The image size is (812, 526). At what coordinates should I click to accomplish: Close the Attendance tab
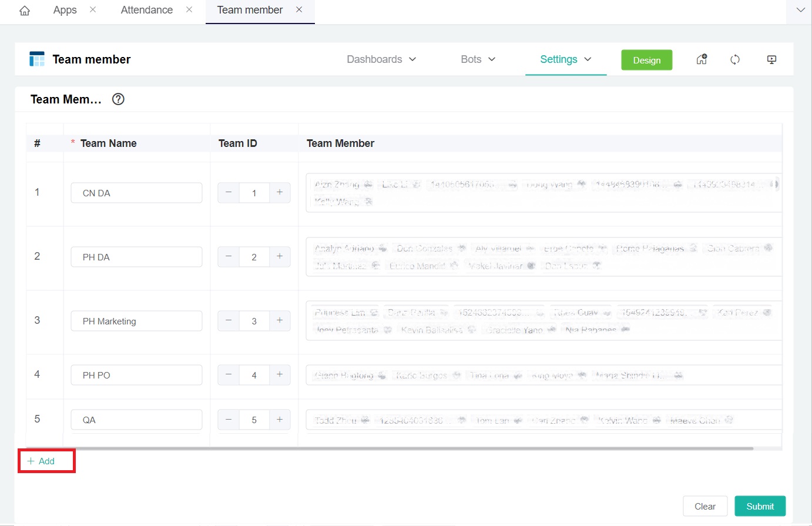pyautogui.click(x=189, y=10)
